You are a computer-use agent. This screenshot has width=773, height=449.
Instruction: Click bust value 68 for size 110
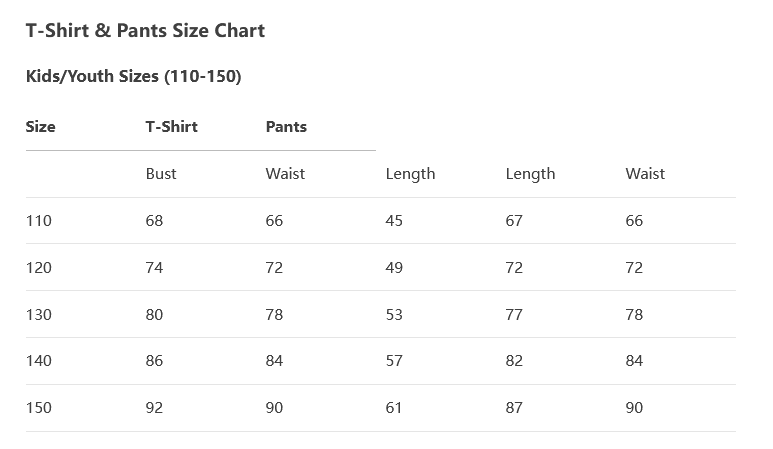[154, 220]
